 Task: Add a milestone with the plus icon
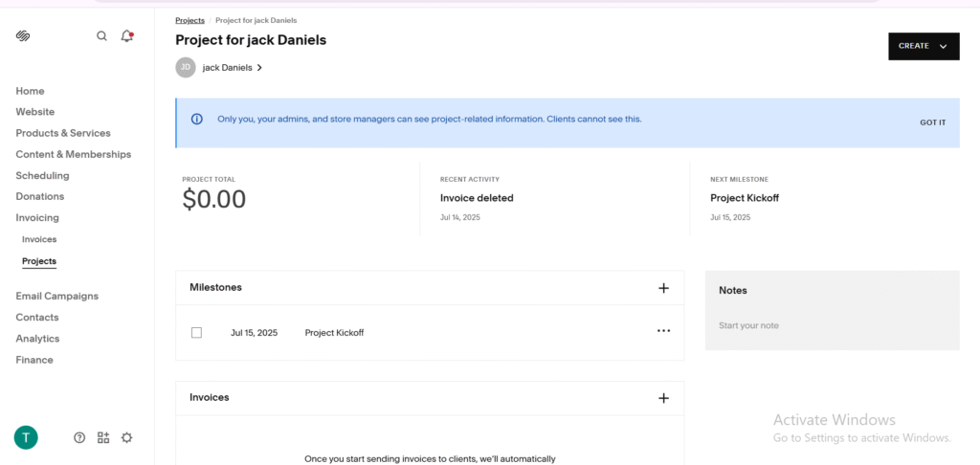click(664, 288)
